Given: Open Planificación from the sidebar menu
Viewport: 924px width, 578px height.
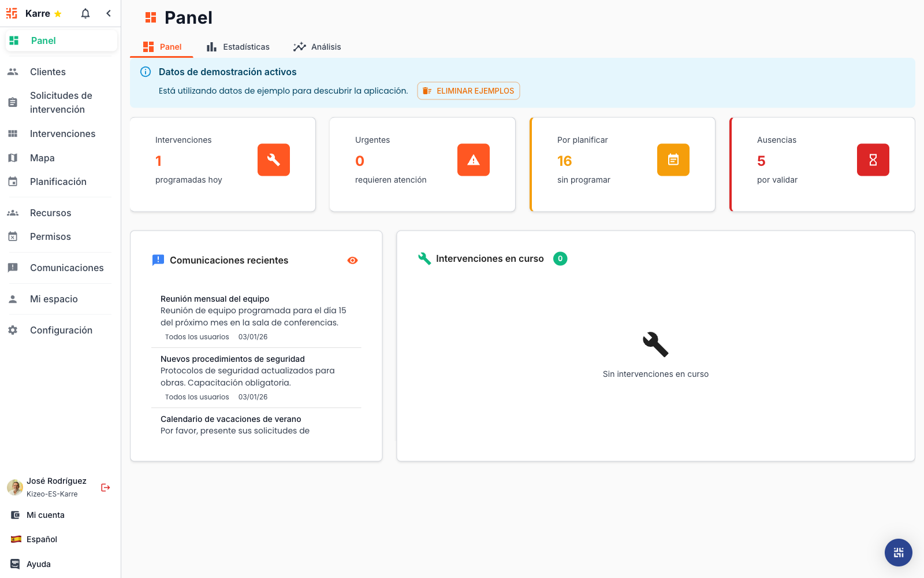Looking at the screenshot, I should [58, 181].
